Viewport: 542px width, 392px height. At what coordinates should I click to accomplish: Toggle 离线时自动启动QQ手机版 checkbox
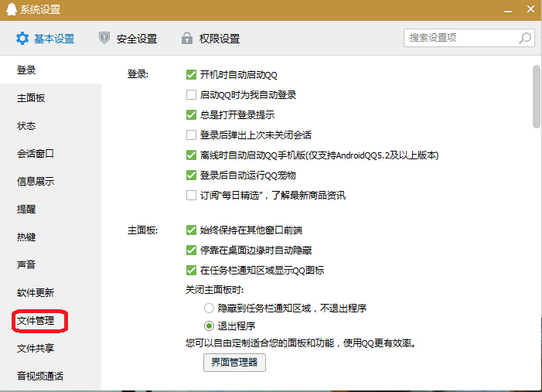coord(191,155)
